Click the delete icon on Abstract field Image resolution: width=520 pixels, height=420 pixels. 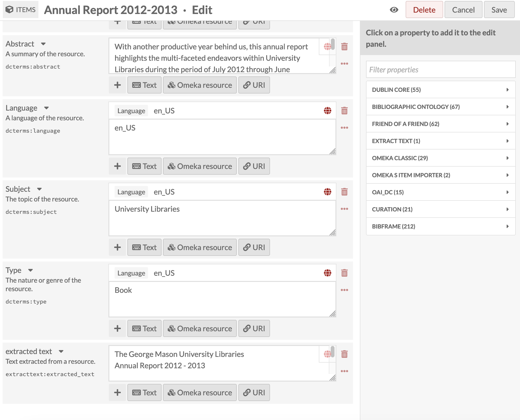(x=345, y=46)
